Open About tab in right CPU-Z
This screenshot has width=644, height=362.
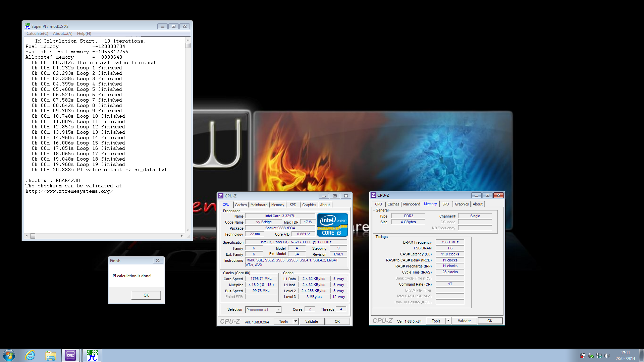pos(478,204)
